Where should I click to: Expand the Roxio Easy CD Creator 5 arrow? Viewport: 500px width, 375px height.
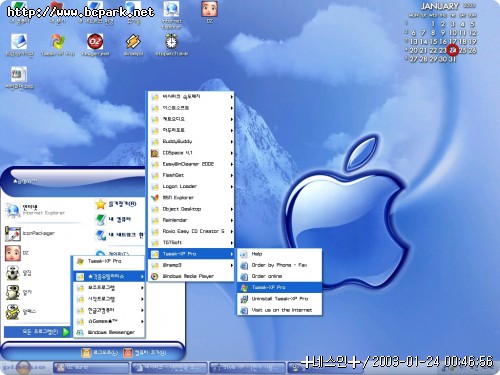tap(231, 232)
